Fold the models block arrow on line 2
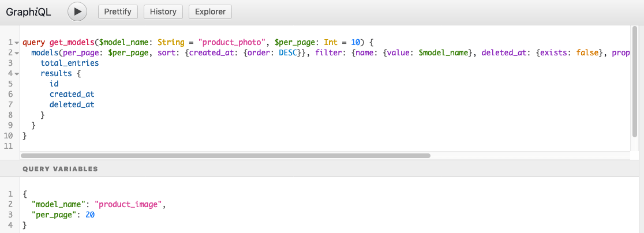 [x=17, y=53]
